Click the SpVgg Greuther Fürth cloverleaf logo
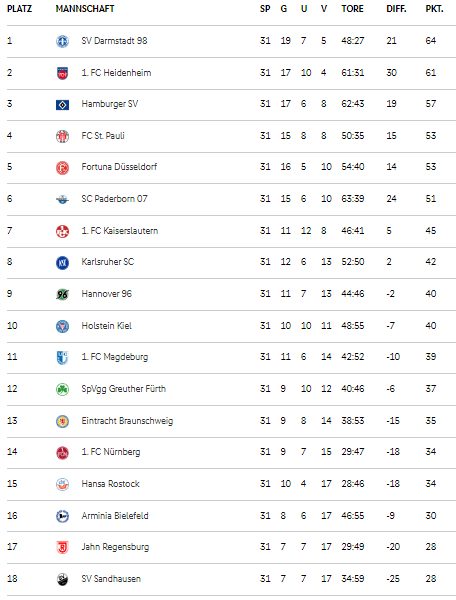The image size is (456, 600). [62, 389]
